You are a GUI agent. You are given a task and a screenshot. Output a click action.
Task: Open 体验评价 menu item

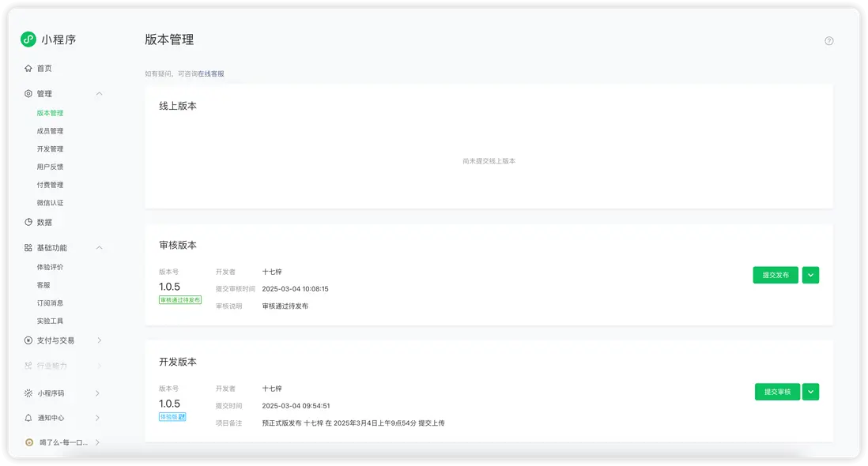[50, 267]
